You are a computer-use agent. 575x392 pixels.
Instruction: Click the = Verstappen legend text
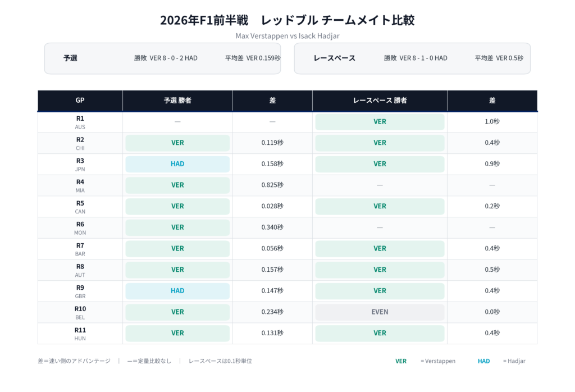tap(438, 361)
